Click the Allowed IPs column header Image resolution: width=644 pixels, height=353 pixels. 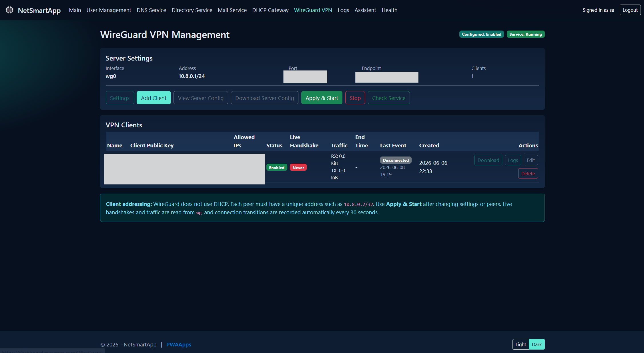(244, 141)
